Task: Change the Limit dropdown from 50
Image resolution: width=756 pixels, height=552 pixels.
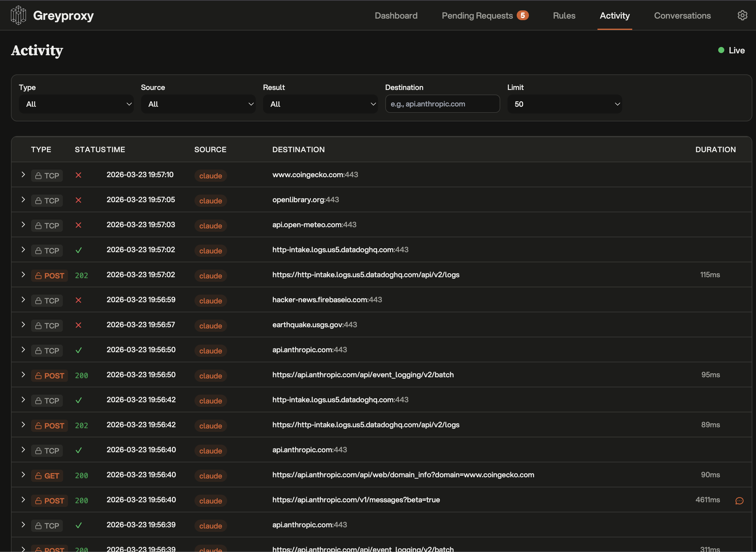Action: (564, 104)
